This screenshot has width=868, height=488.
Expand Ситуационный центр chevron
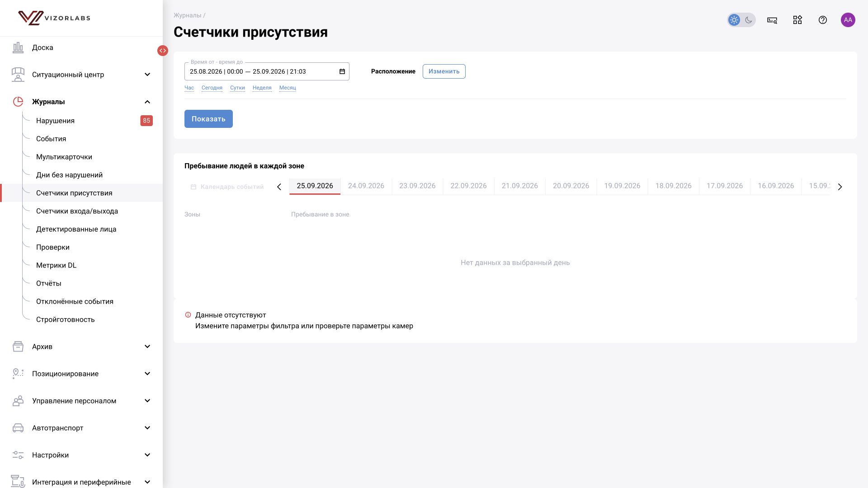click(x=147, y=75)
